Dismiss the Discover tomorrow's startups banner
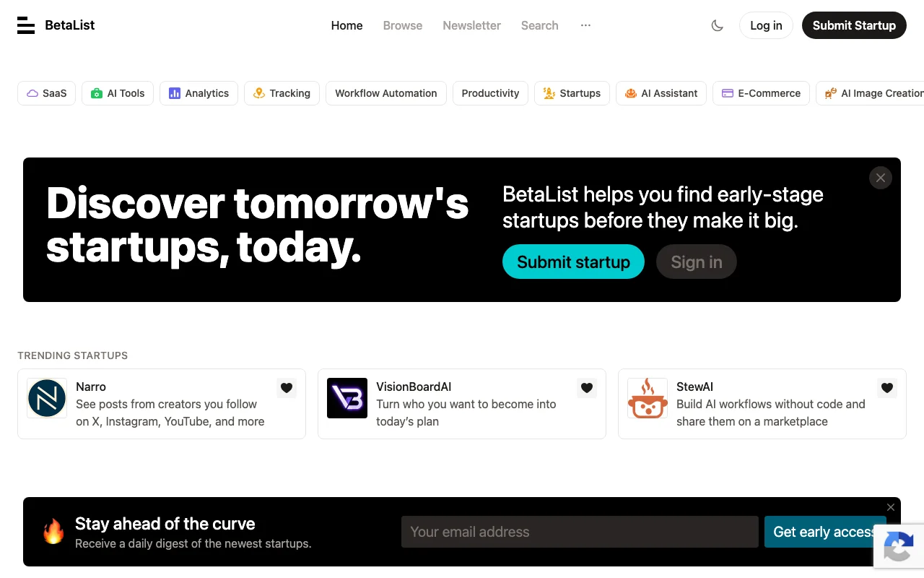Viewport: 924px width, 578px height. (x=881, y=178)
